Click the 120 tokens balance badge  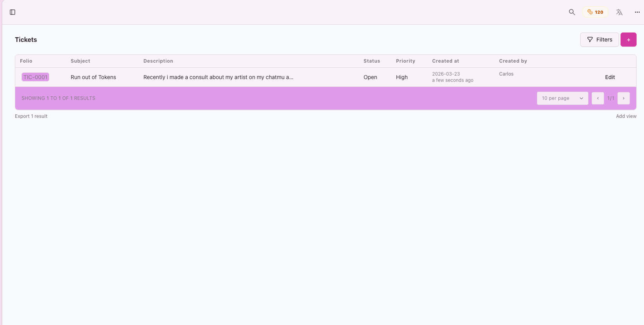(595, 12)
